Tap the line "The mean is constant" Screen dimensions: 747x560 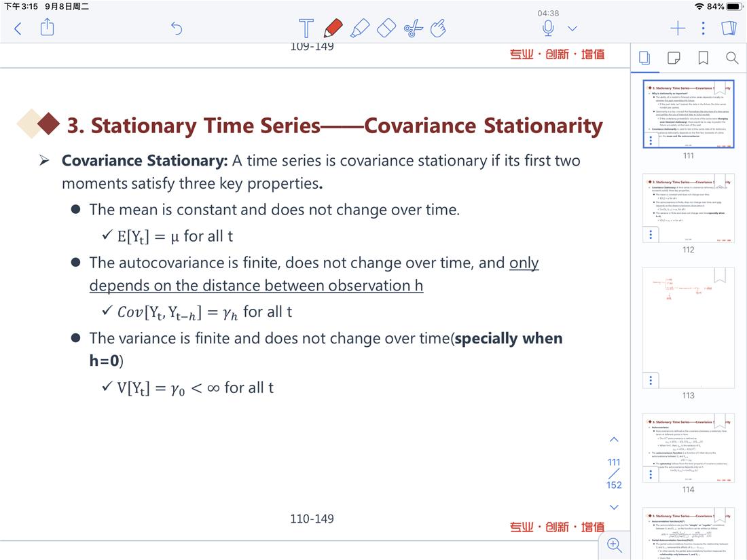pos(274,210)
